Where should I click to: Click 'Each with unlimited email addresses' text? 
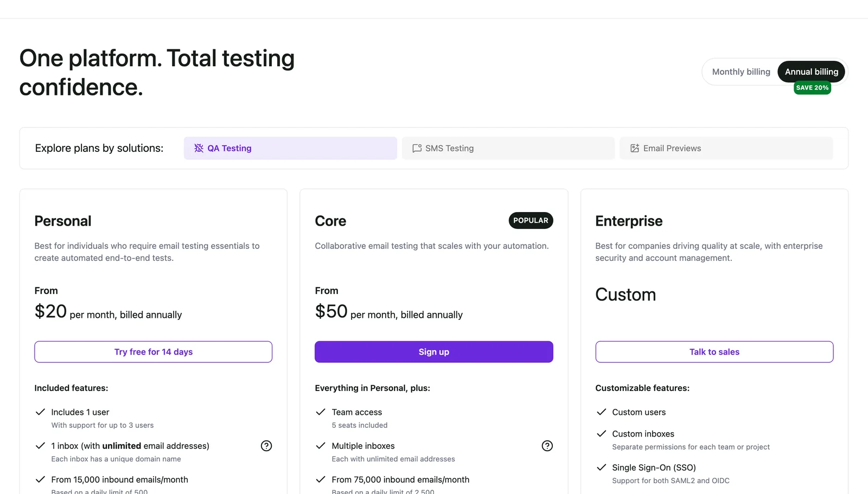pyautogui.click(x=393, y=459)
